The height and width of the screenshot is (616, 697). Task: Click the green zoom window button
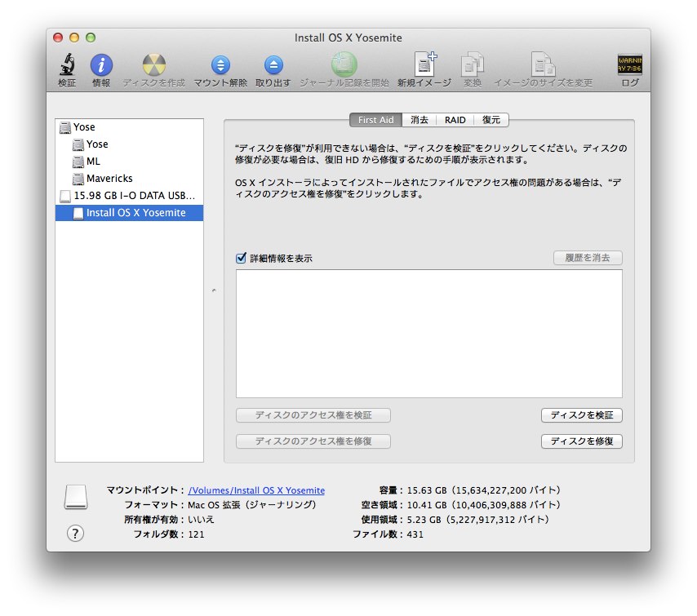[91, 38]
